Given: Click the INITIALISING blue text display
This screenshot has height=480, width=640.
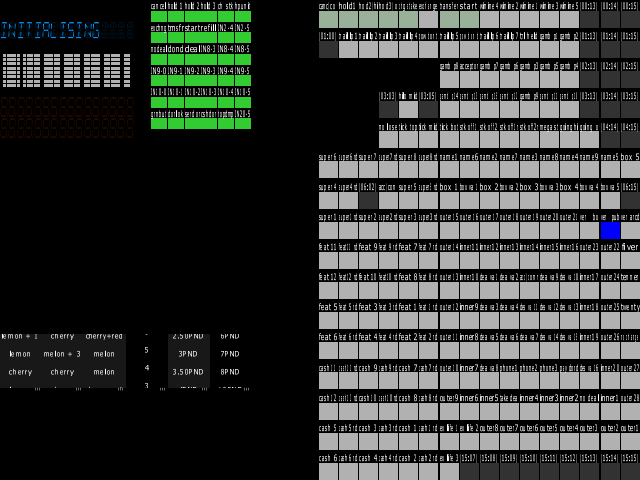Looking at the screenshot, I should (x=50, y=31).
